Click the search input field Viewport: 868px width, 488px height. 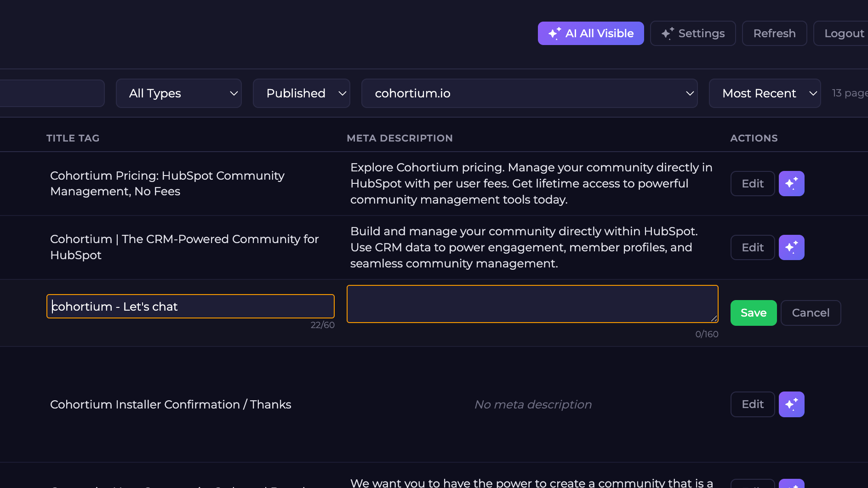click(x=52, y=93)
